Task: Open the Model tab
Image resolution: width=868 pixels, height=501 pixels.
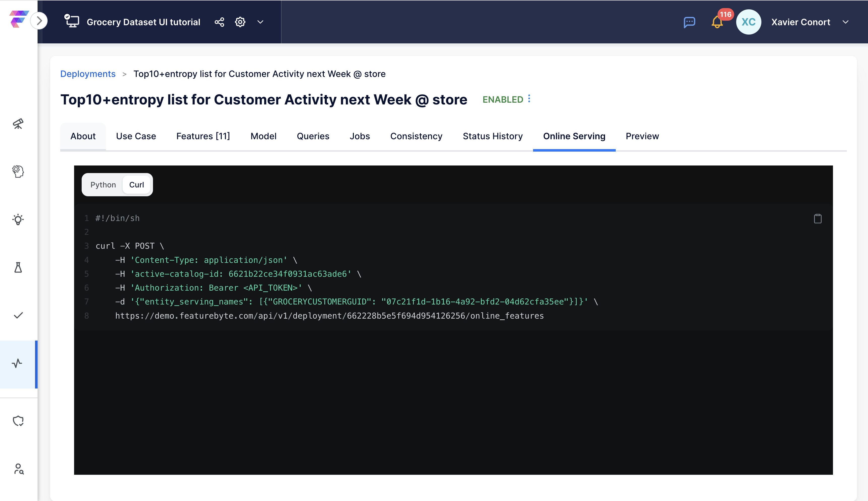Action: (x=263, y=136)
